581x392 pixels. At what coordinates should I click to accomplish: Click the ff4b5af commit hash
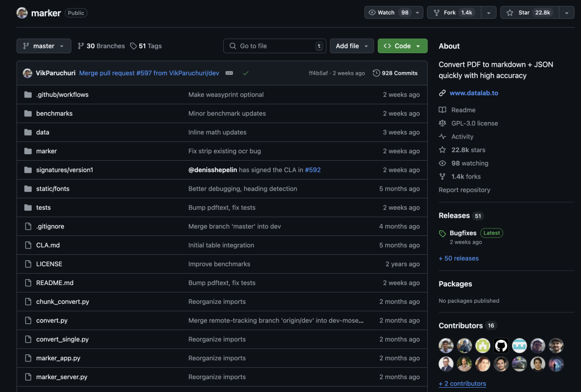click(x=318, y=73)
